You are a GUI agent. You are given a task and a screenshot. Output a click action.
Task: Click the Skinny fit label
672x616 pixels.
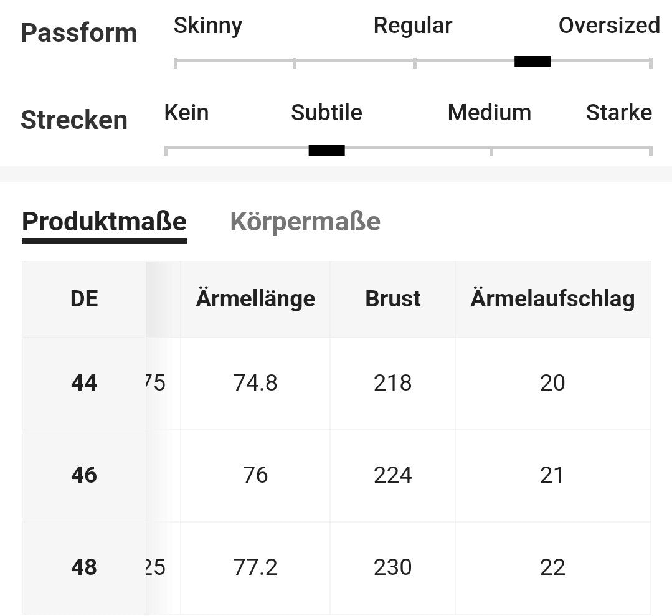tap(207, 26)
